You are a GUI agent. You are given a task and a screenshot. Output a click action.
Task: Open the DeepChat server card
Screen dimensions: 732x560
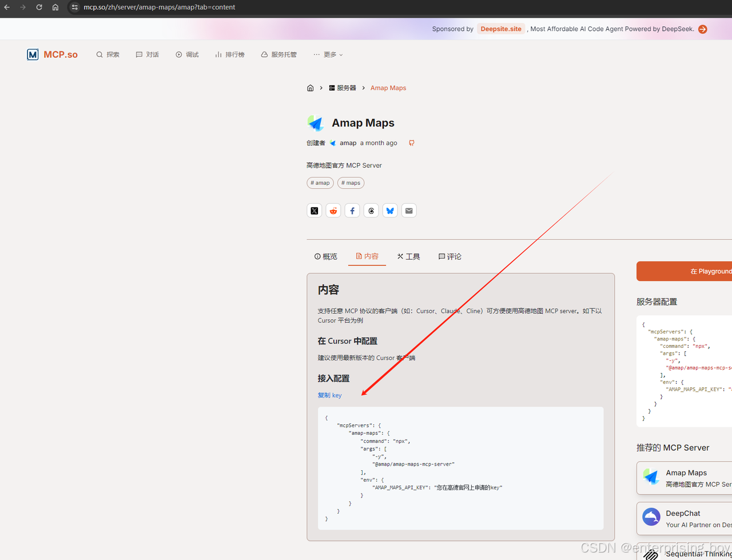(x=685, y=519)
